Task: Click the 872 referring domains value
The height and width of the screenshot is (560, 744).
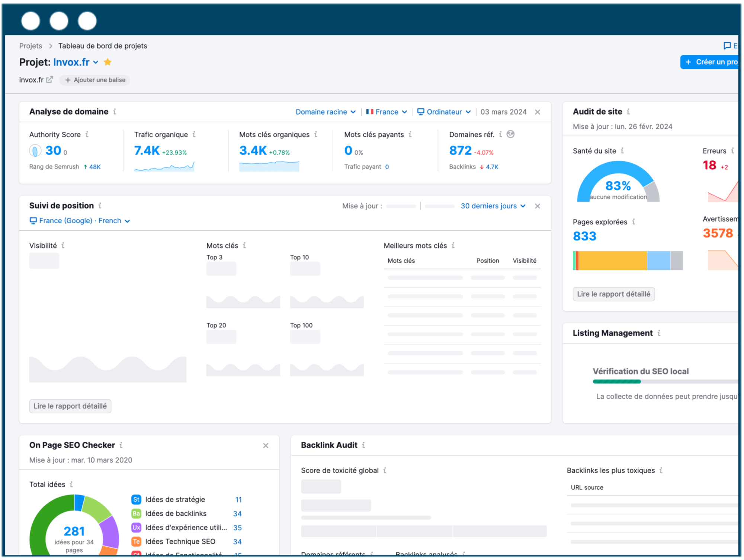Action: [461, 151]
